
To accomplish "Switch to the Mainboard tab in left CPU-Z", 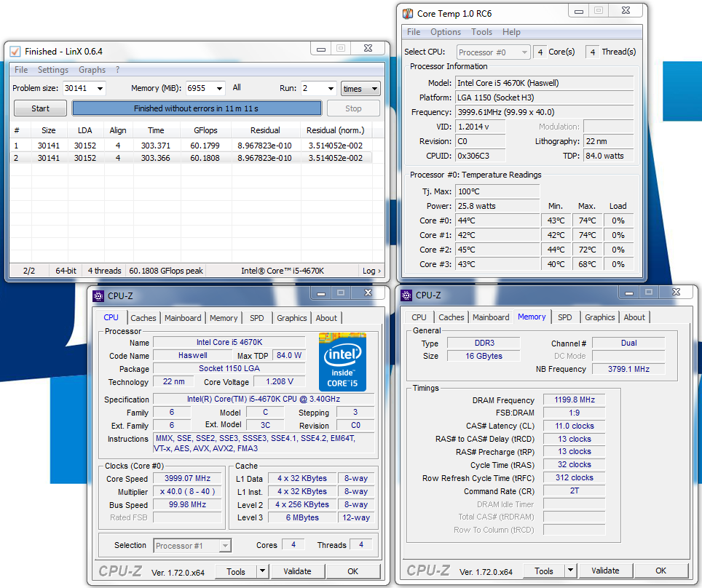I will pos(183,318).
